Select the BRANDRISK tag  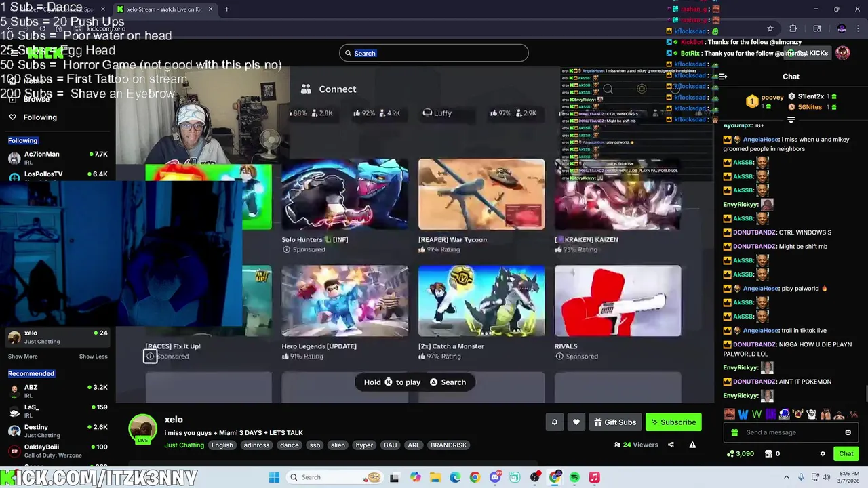click(x=448, y=445)
